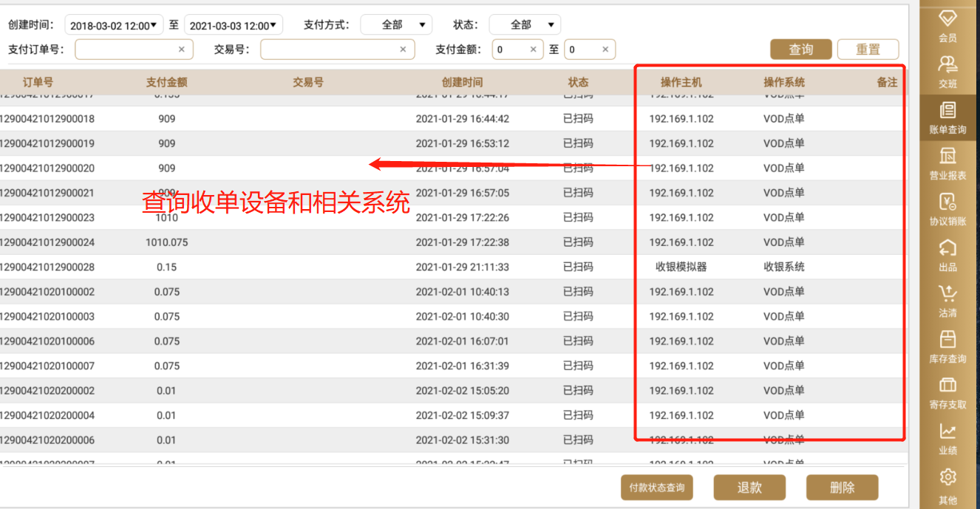Select 账单查询 in the sidebar
This screenshot has height=509, width=980.
pyautogui.click(x=947, y=117)
